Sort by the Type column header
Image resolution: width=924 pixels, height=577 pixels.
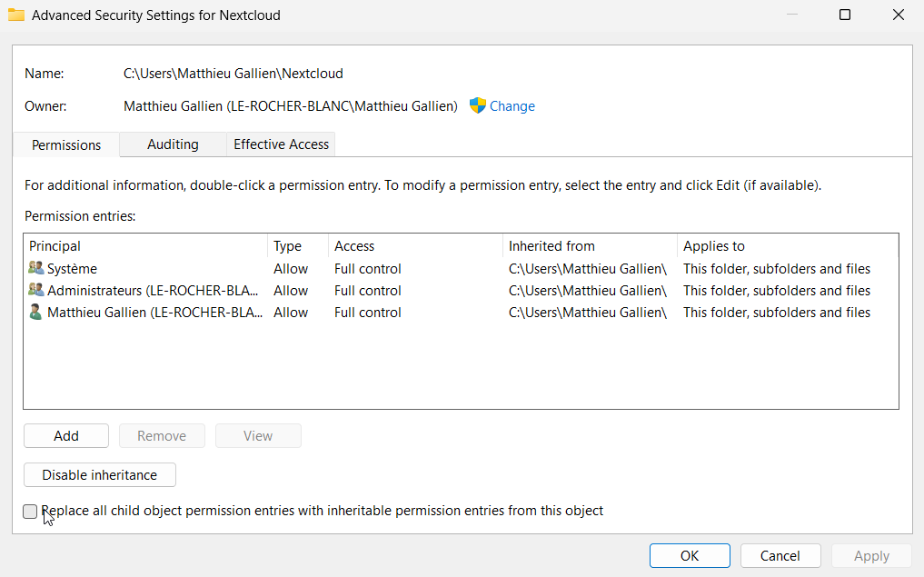coord(298,245)
